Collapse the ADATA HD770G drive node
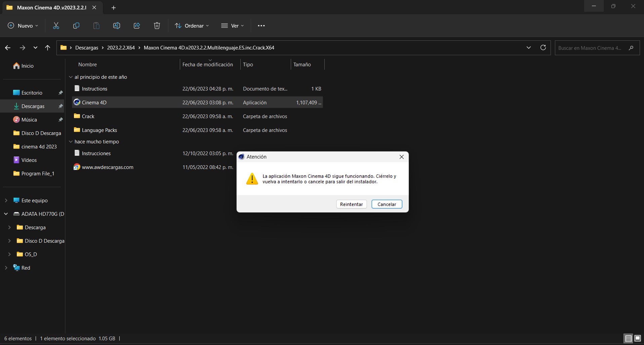644x345 pixels. pyautogui.click(x=6, y=214)
